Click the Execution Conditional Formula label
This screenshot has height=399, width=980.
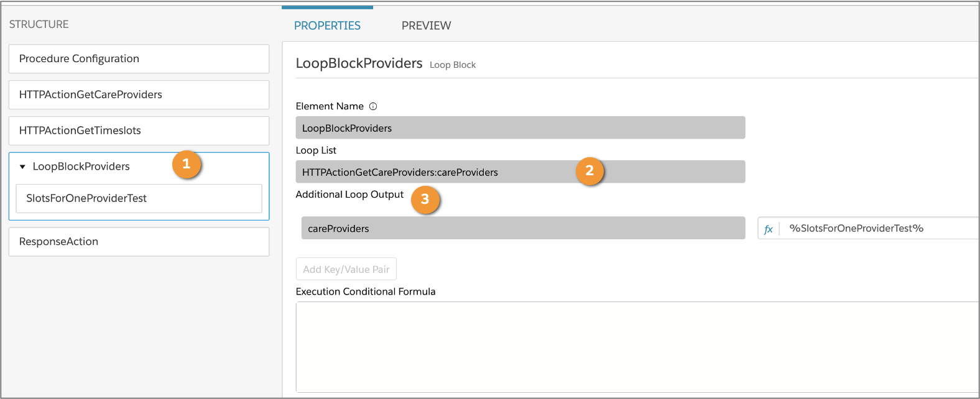(366, 291)
